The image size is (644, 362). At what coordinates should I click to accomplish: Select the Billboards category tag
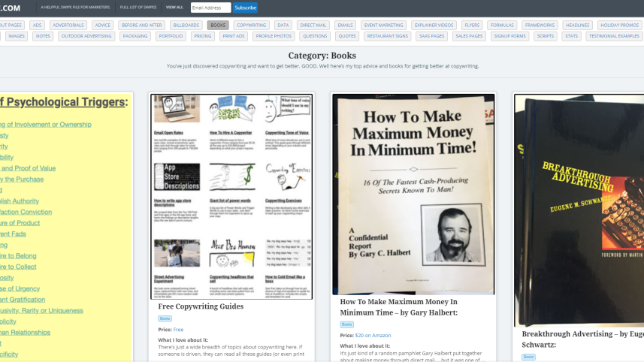[x=186, y=25]
